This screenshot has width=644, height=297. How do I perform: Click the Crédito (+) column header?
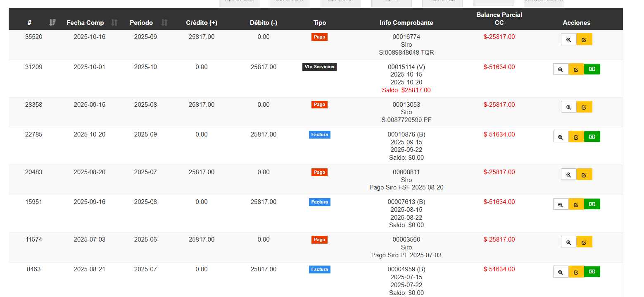click(x=202, y=23)
